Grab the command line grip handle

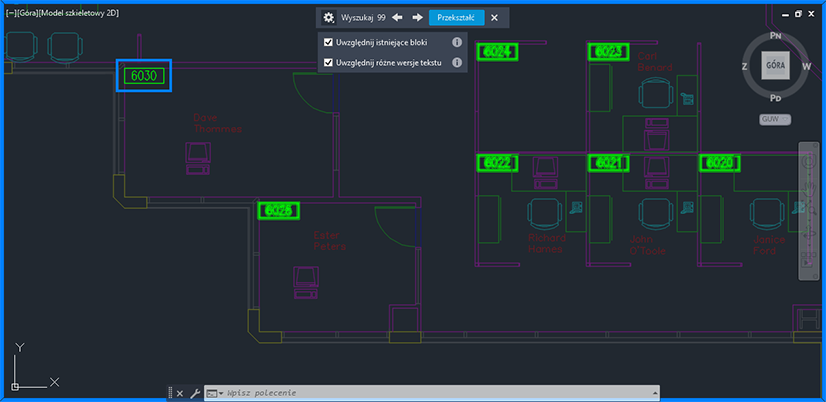point(170,393)
